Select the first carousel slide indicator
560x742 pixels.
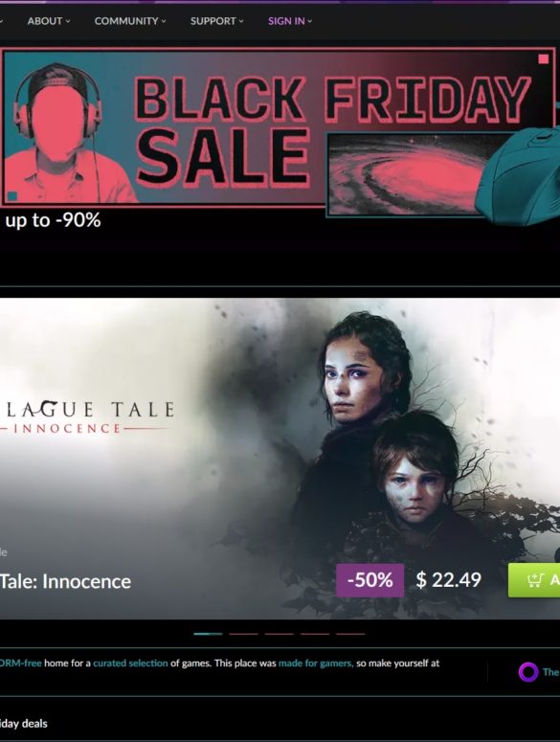208,634
